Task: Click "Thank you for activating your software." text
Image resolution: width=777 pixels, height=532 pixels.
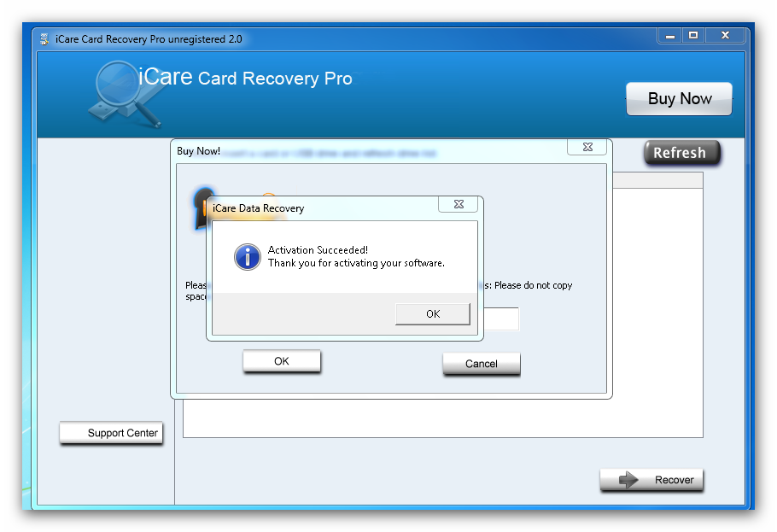Action: click(356, 263)
